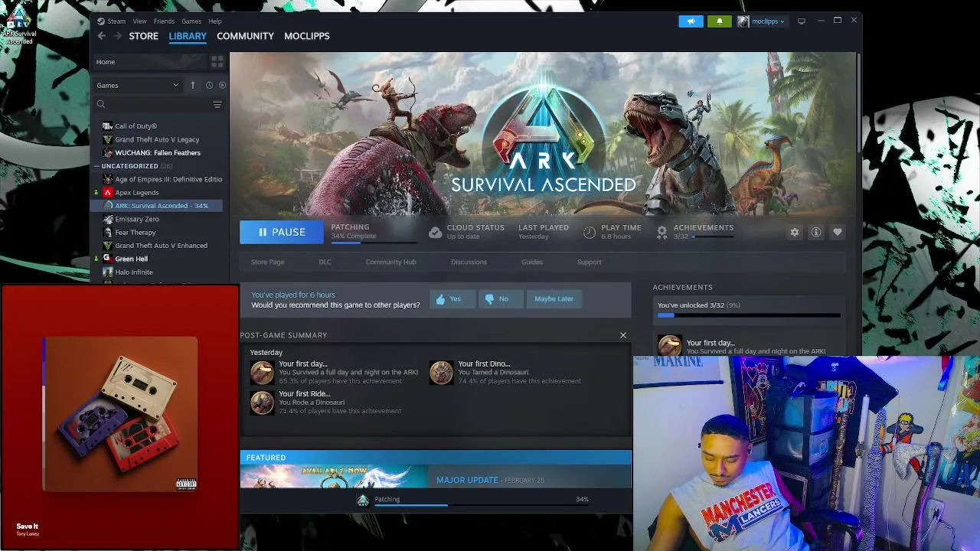Toggle the recent activity clock filter

click(209, 85)
